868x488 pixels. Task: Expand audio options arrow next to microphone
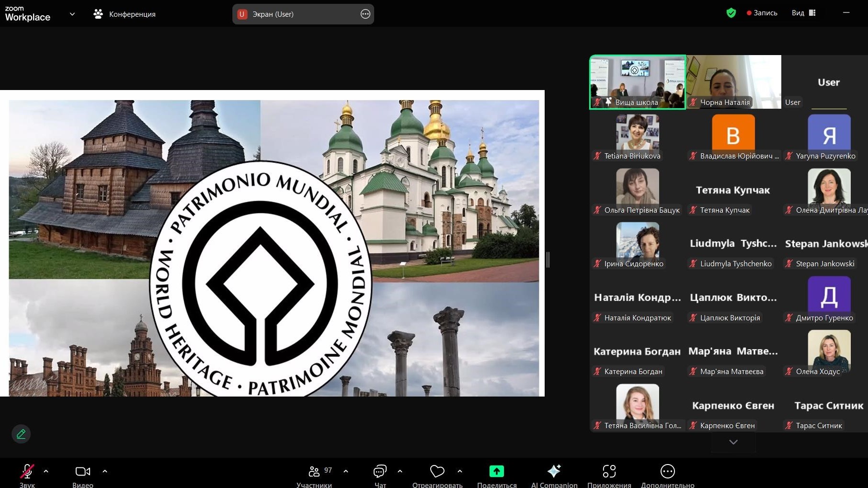click(x=46, y=471)
